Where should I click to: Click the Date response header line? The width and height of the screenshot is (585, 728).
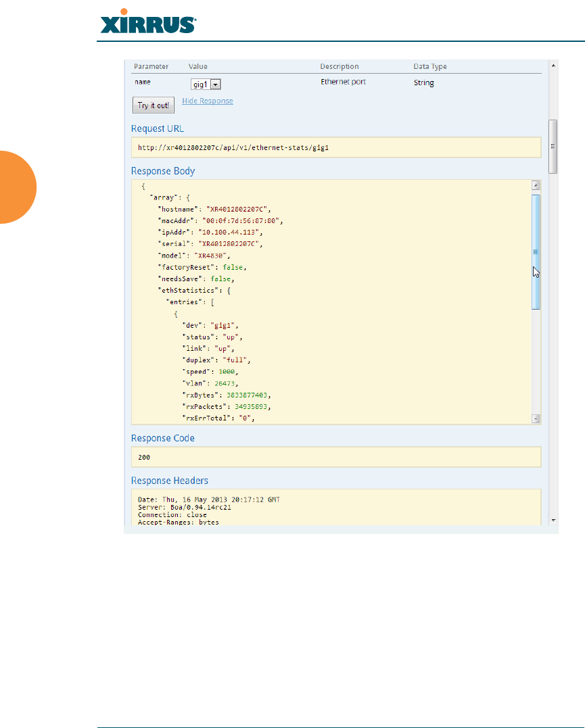tap(208, 500)
